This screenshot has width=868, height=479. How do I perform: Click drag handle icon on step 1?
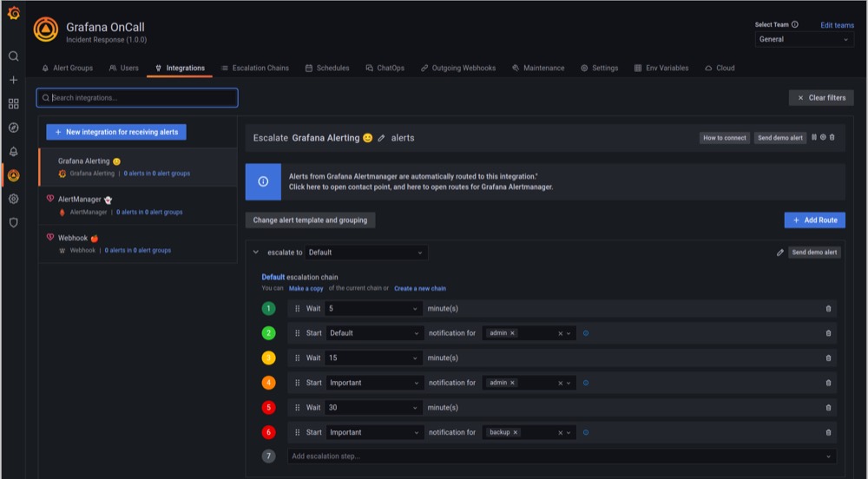(297, 309)
